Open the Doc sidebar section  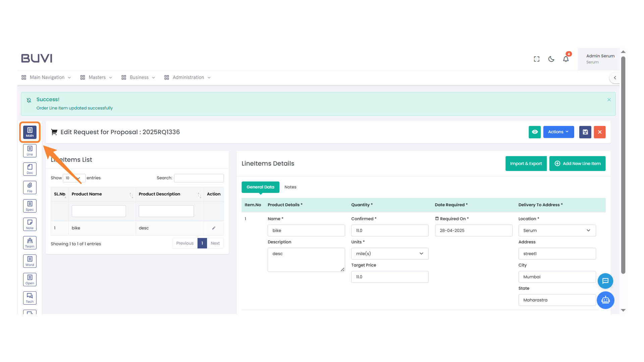(30, 169)
